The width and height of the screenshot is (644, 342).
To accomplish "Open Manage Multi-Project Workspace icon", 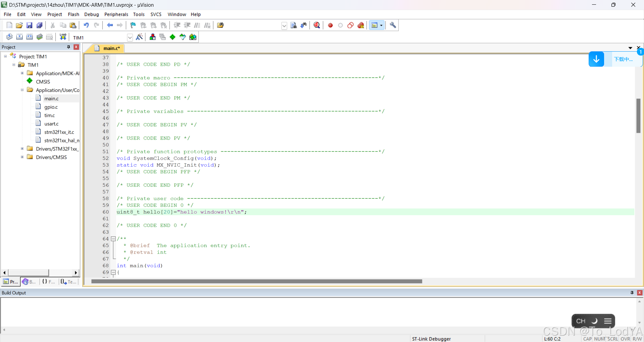I will pos(163,37).
